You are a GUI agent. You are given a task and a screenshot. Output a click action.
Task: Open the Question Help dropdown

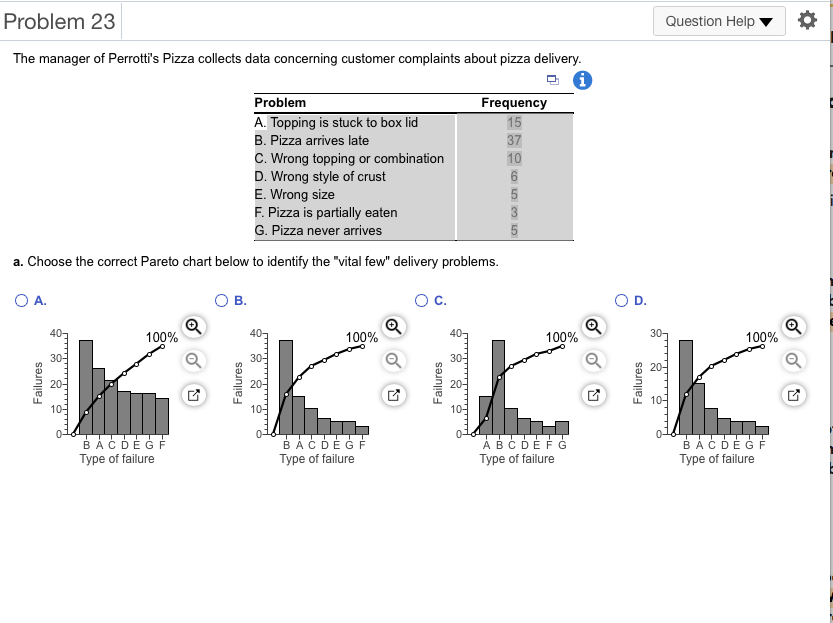(719, 20)
